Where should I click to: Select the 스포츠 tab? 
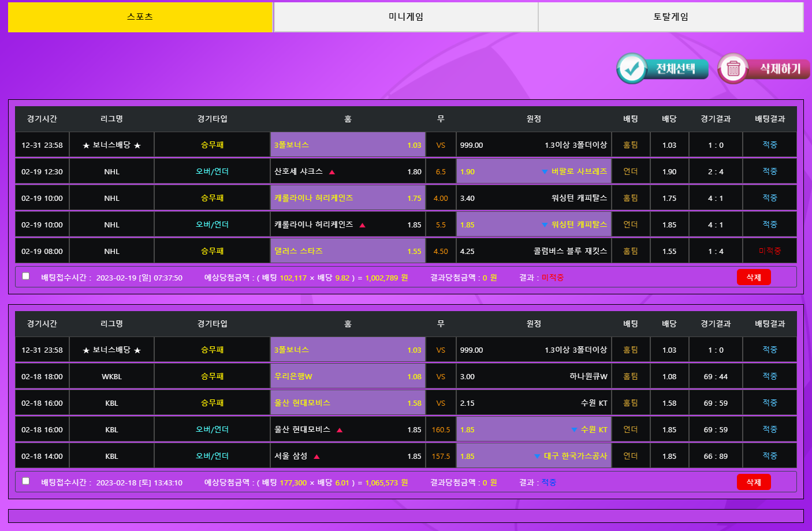[140, 17]
